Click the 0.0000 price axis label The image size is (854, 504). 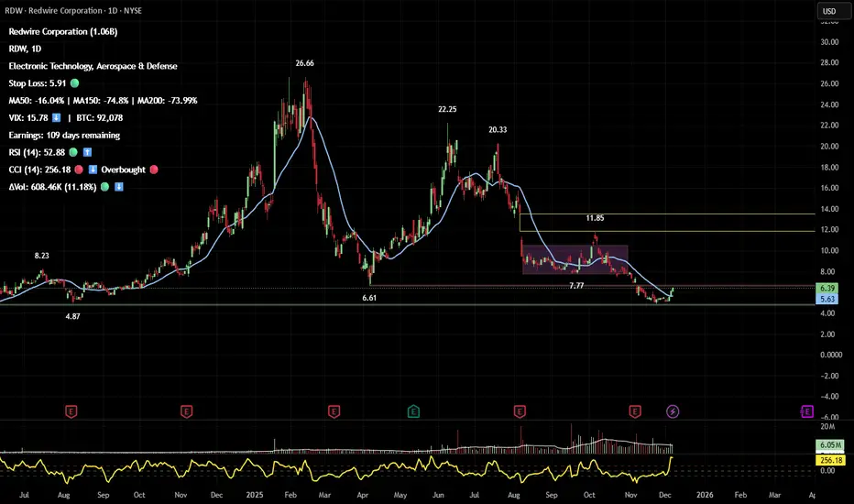tap(831, 355)
